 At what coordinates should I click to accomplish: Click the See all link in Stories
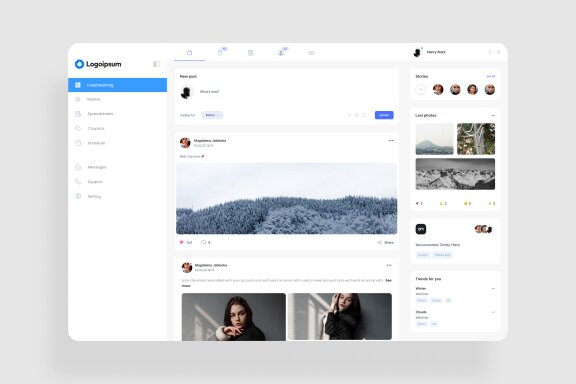(x=491, y=76)
